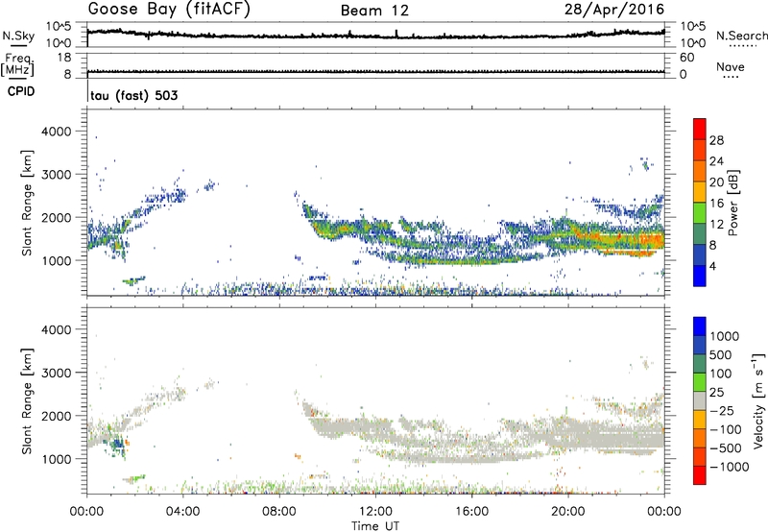Click the Velocity color bar segment between -100 and -500

click(700, 438)
